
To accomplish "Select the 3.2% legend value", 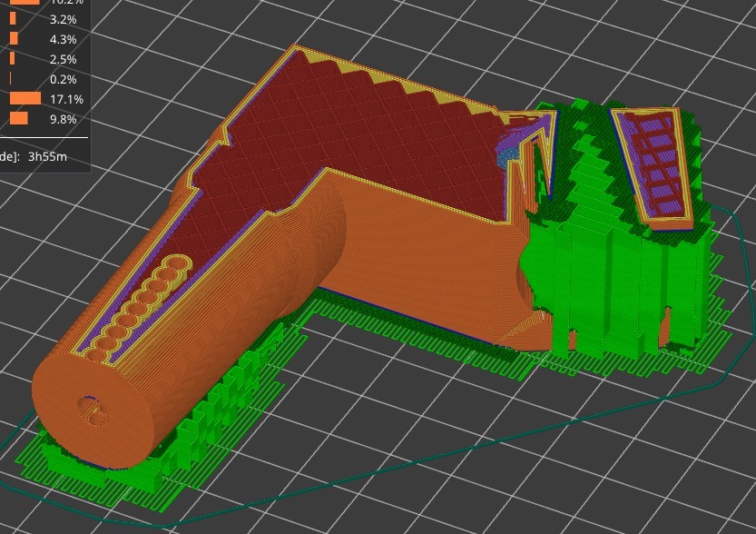I will (64, 19).
